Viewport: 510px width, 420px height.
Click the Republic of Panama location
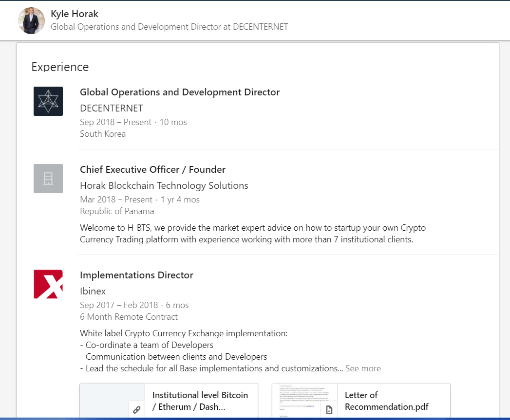tap(117, 211)
